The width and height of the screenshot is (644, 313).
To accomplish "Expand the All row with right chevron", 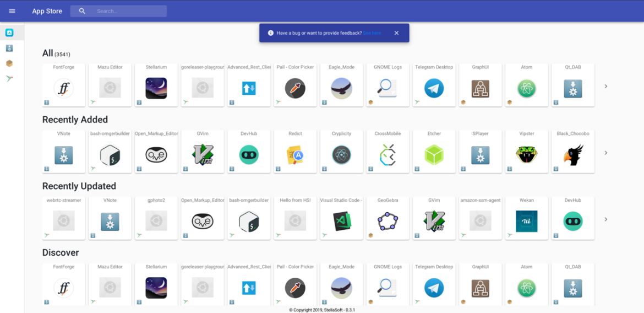I will [606, 87].
